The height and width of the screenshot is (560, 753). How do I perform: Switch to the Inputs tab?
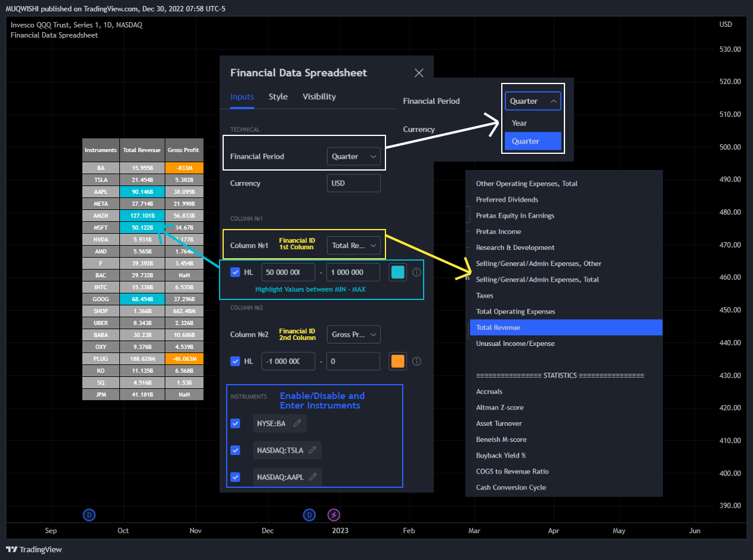click(242, 97)
